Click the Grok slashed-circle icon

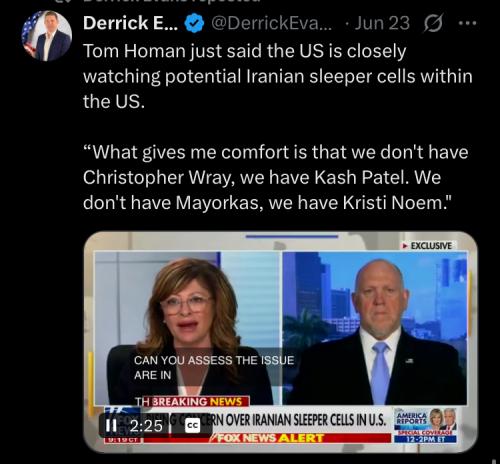[433, 23]
